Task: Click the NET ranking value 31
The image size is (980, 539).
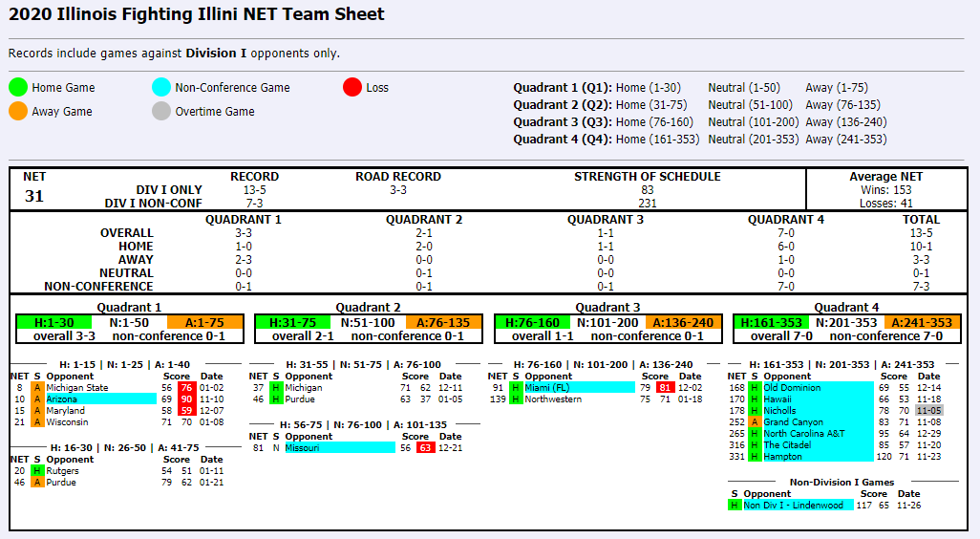Action: tap(33, 196)
